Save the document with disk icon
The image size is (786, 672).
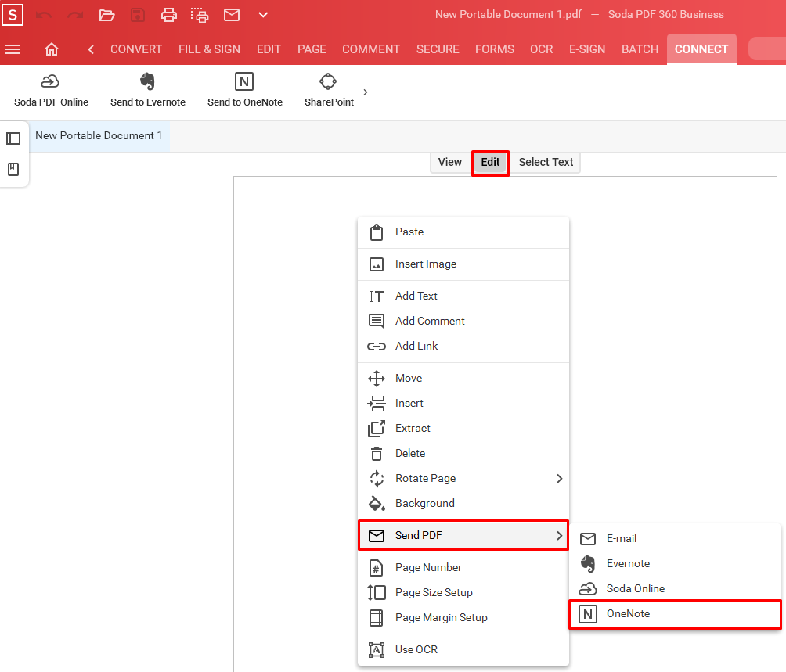pyautogui.click(x=138, y=15)
